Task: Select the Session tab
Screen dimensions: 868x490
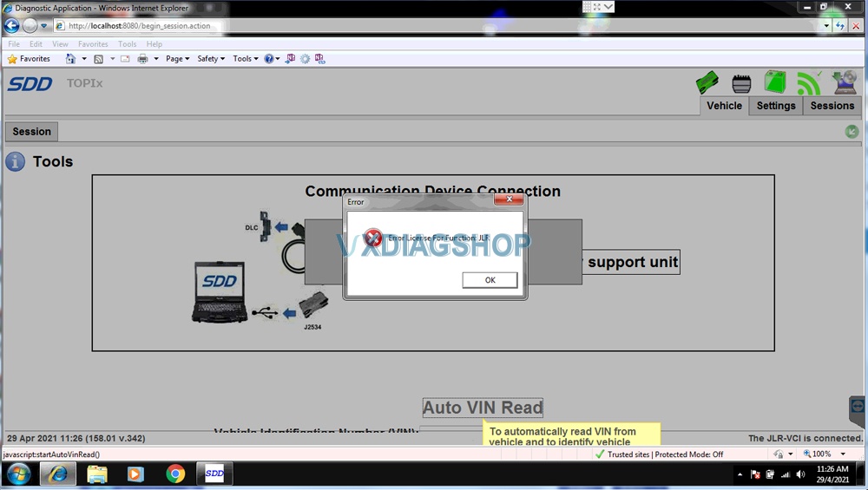Action: point(31,132)
